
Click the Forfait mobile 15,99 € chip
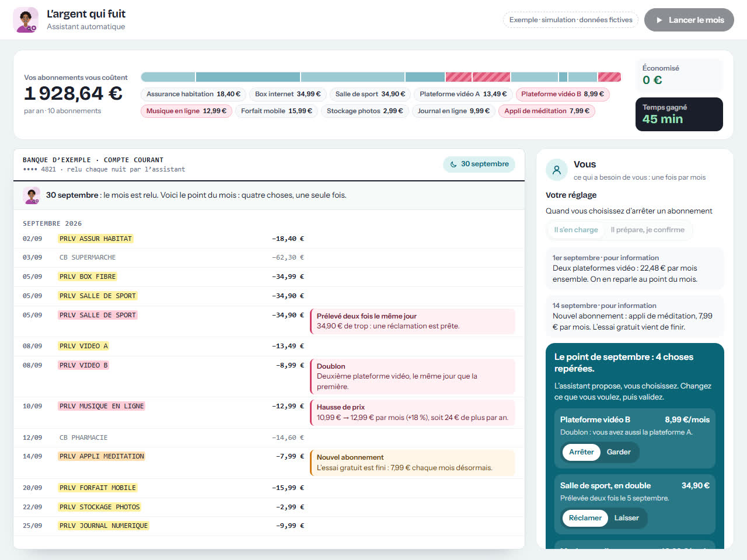tap(277, 111)
